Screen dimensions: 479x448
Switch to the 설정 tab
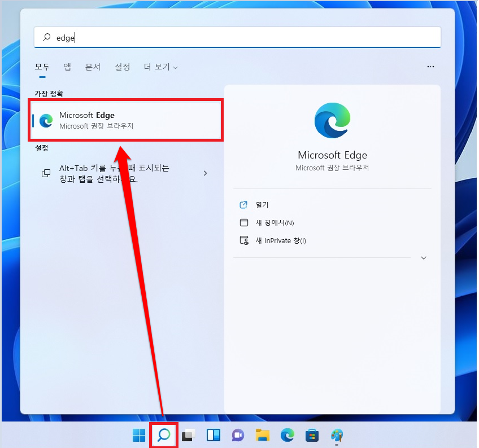(x=123, y=67)
